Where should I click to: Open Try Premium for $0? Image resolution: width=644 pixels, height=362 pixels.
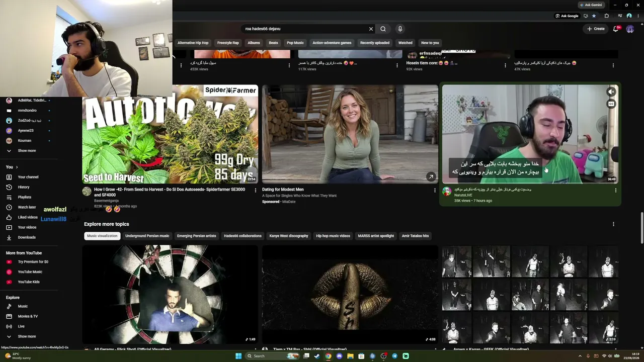click(x=33, y=261)
